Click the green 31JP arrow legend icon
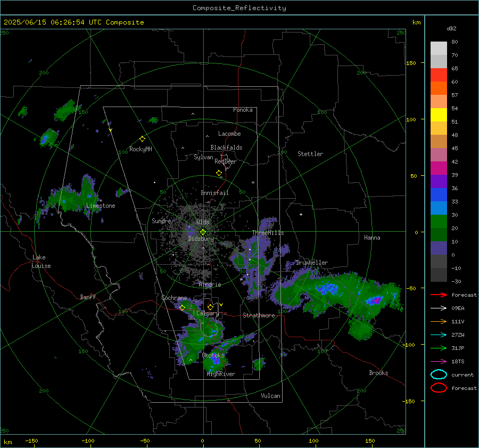 (439, 348)
